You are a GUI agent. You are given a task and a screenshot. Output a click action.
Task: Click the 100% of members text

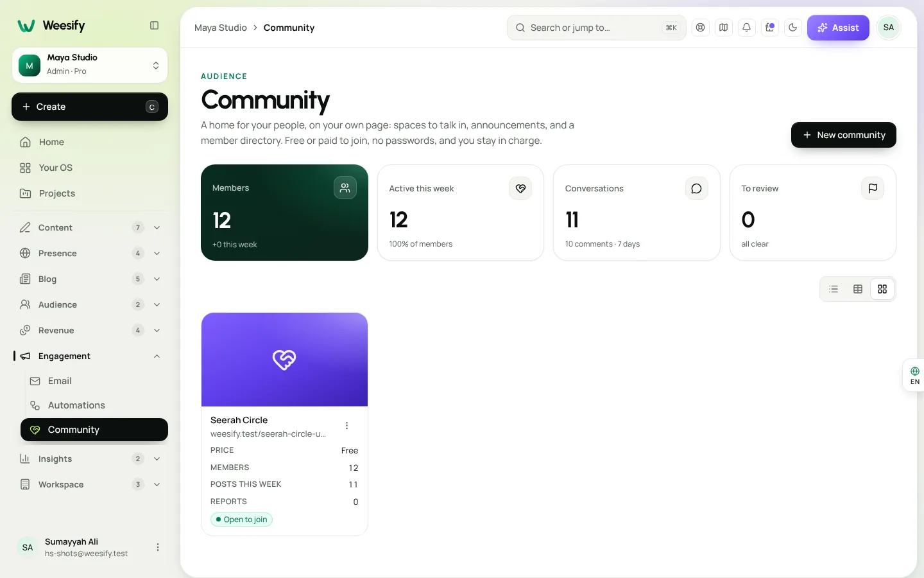(x=421, y=244)
